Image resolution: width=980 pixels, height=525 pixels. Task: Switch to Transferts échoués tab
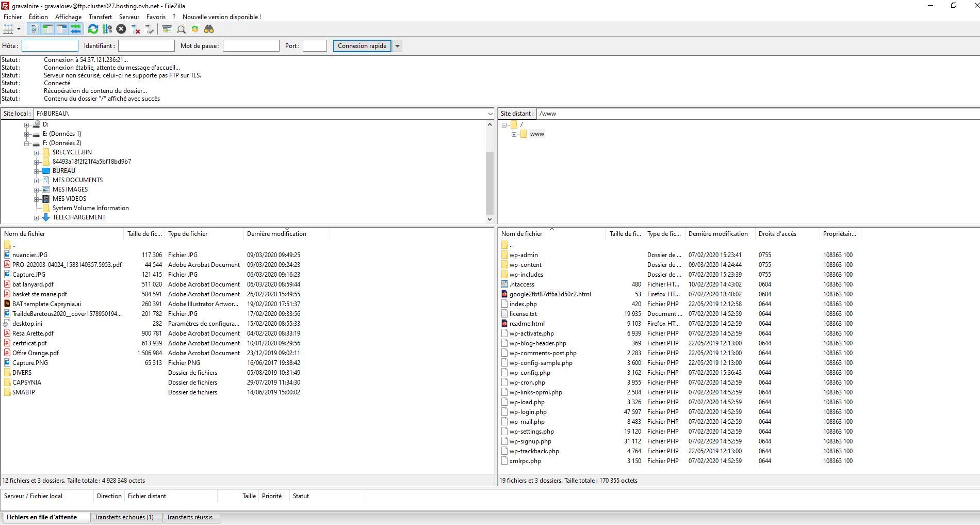click(124, 517)
